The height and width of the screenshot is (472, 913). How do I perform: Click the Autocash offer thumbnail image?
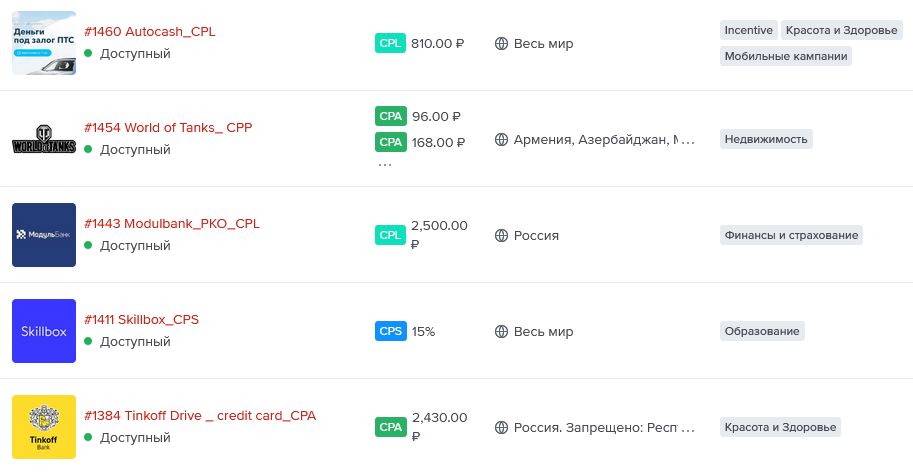[x=44, y=43]
